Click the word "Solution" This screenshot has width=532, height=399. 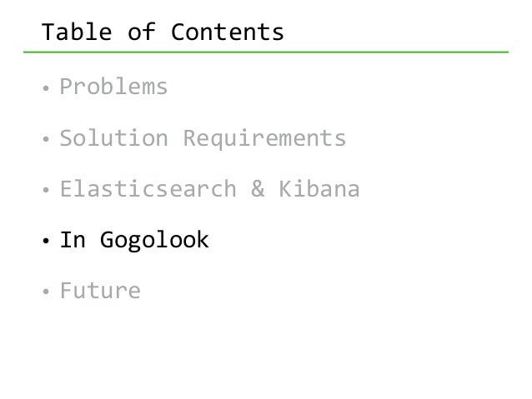pos(113,138)
